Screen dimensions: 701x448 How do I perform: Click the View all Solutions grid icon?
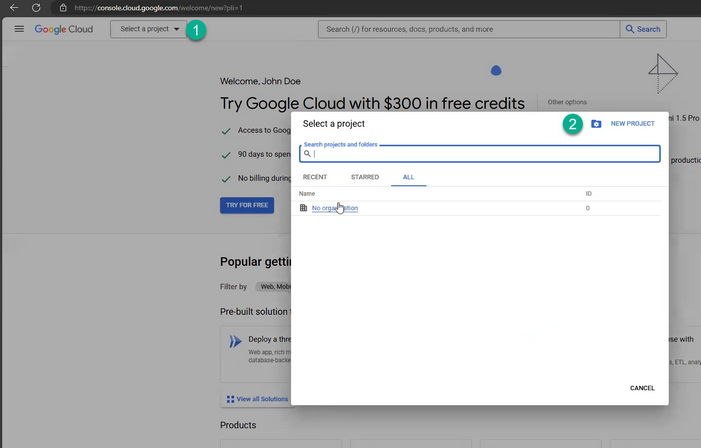click(230, 399)
